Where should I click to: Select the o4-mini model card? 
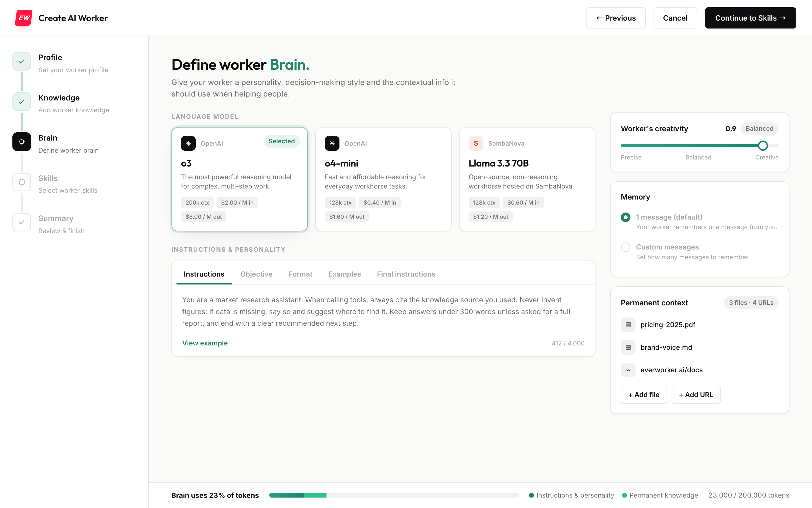pos(383,179)
